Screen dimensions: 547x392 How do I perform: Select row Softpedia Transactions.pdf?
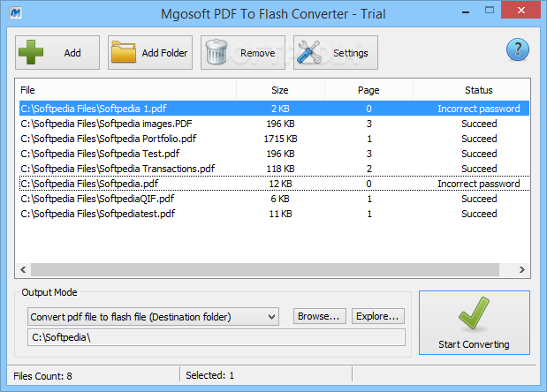[274, 169]
